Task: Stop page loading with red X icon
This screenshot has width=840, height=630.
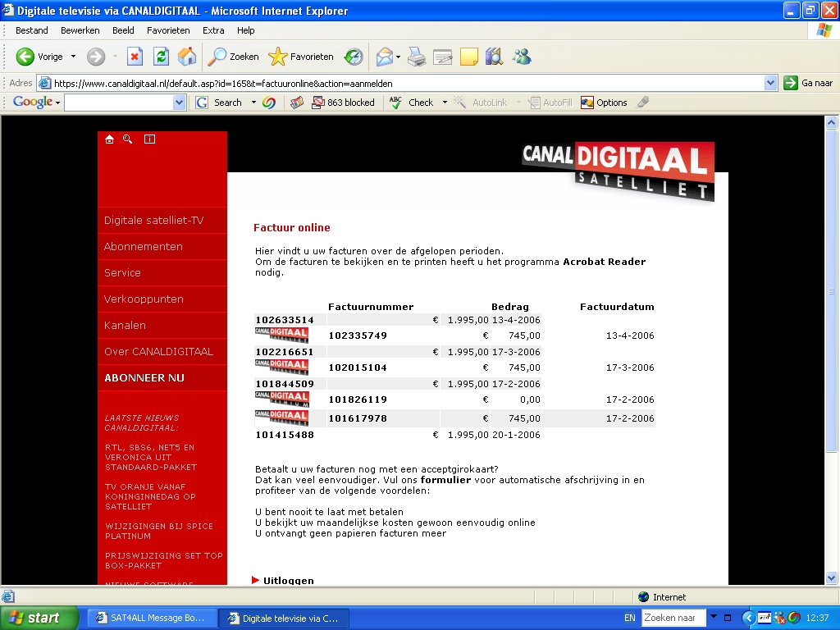Action: pos(135,57)
